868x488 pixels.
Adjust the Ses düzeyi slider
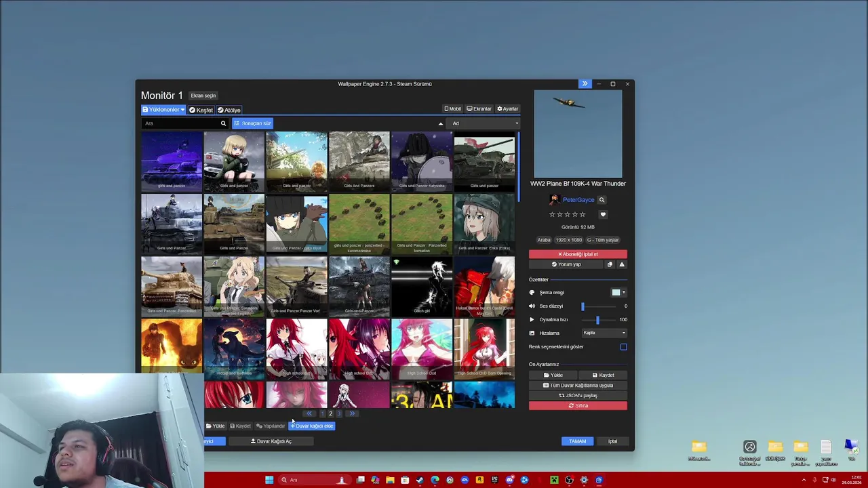pos(599,306)
